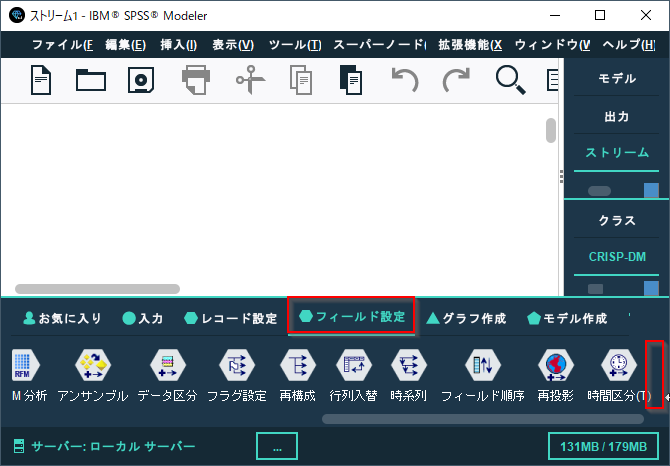Click the ... button in the status bar
This screenshot has height=466, width=670.
tap(277, 446)
